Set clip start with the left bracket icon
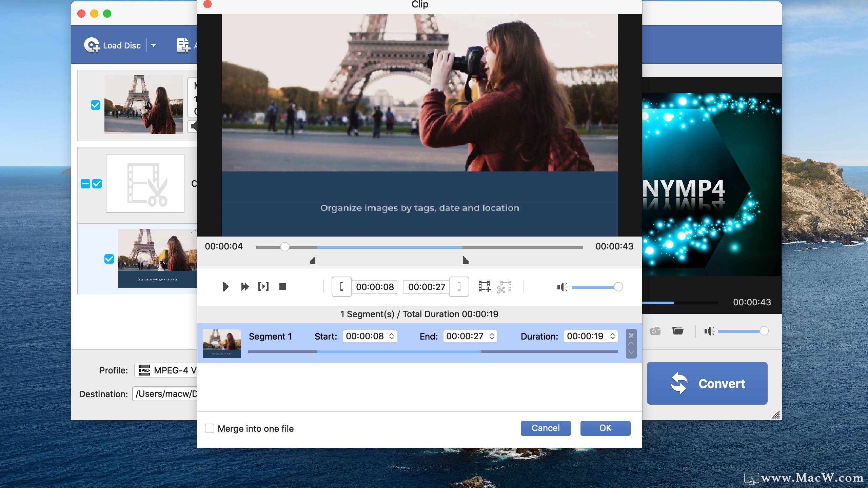Image resolution: width=868 pixels, height=488 pixels. 342,287
